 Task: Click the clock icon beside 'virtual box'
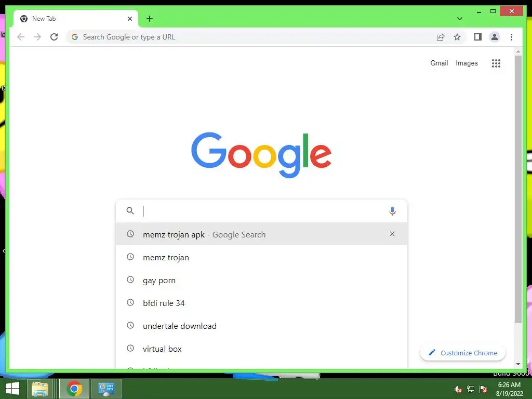(x=130, y=348)
